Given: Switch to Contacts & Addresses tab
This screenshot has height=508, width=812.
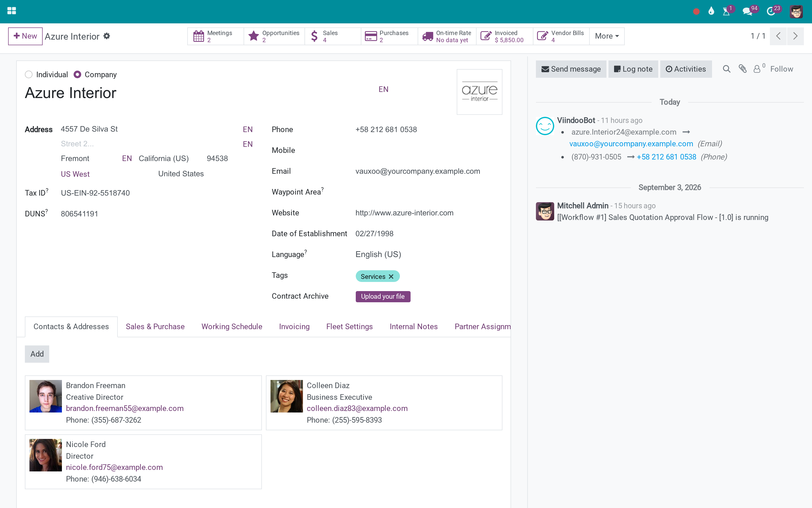Looking at the screenshot, I should tap(71, 327).
